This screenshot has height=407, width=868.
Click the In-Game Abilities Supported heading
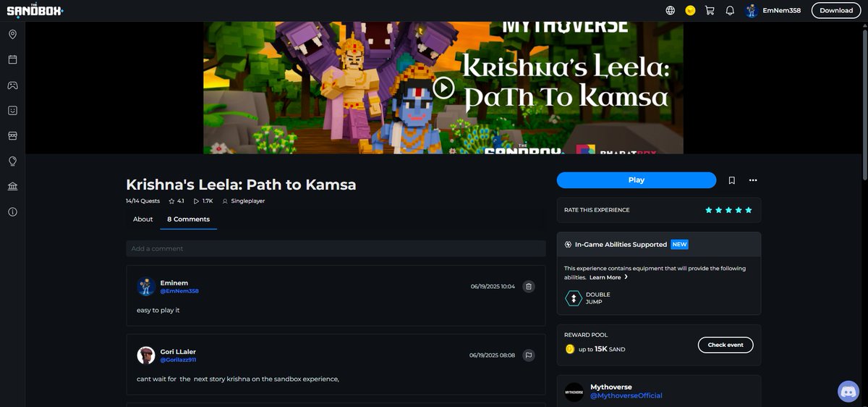coord(621,245)
